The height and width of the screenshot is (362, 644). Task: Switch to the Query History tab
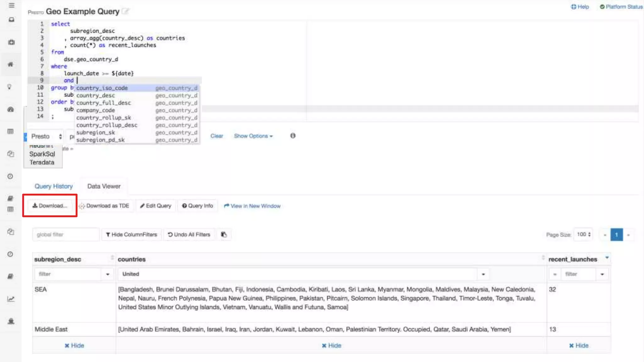click(x=53, y=186)
